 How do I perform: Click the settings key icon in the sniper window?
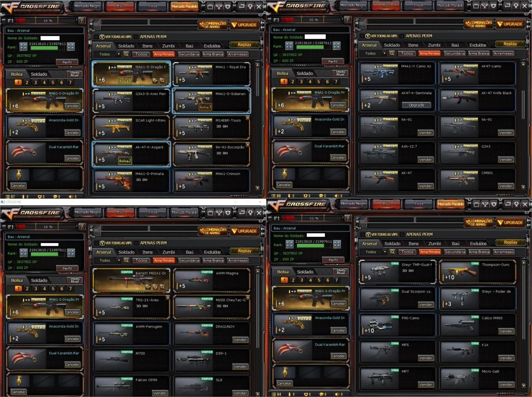coord(250,213)
